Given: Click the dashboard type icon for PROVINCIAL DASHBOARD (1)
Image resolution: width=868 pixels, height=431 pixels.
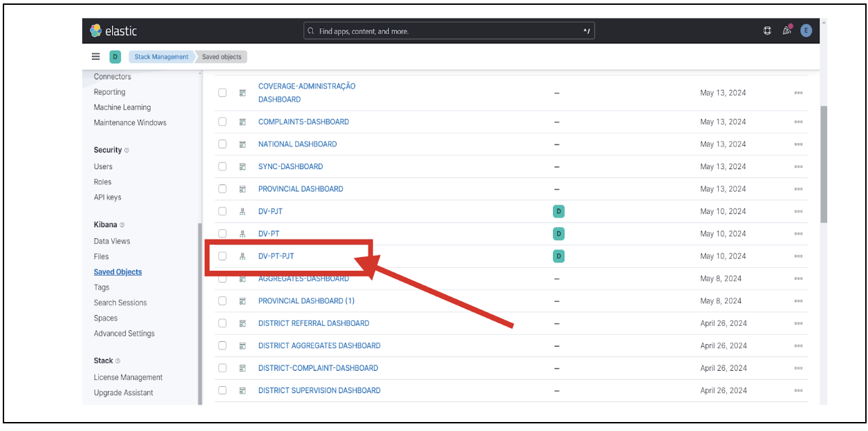Looking at the screenshot, I should (243, 301).
